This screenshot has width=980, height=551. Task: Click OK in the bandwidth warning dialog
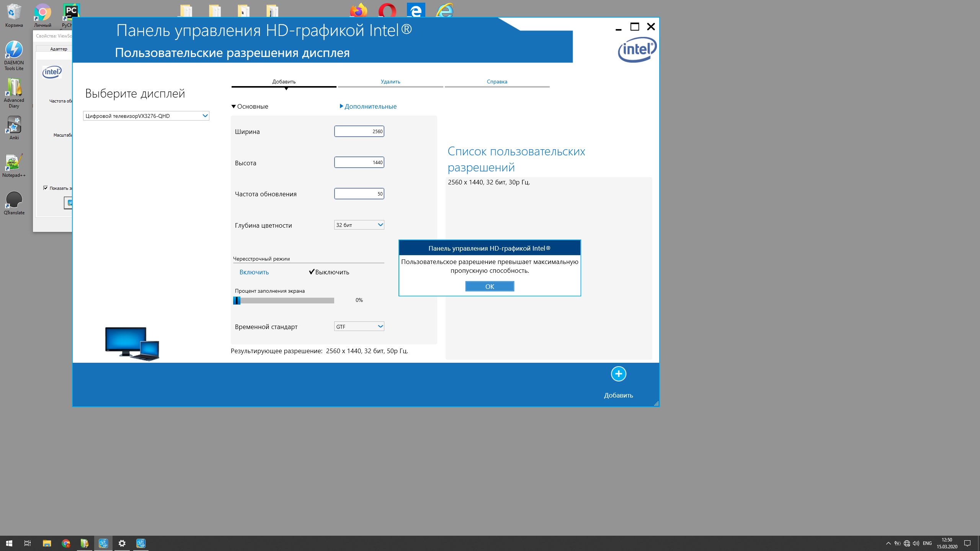coord(490,286)
